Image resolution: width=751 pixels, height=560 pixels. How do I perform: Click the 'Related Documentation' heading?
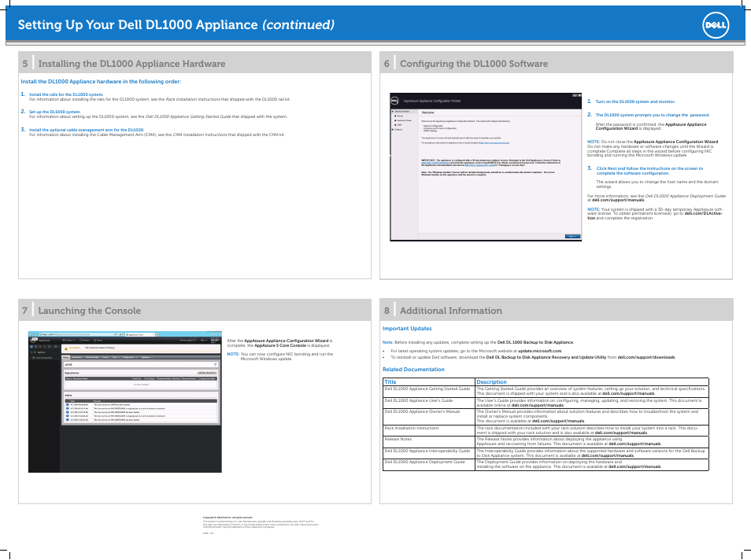(413, 370)
